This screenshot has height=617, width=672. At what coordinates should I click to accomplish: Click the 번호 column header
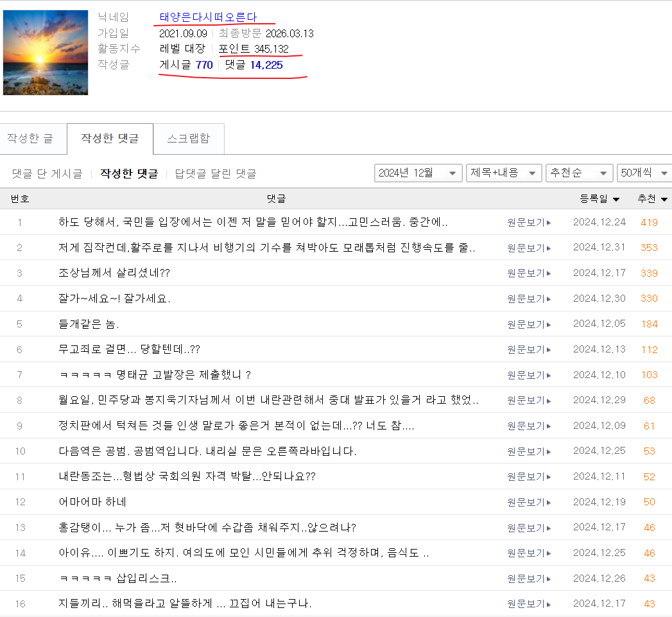click(20, 198)
